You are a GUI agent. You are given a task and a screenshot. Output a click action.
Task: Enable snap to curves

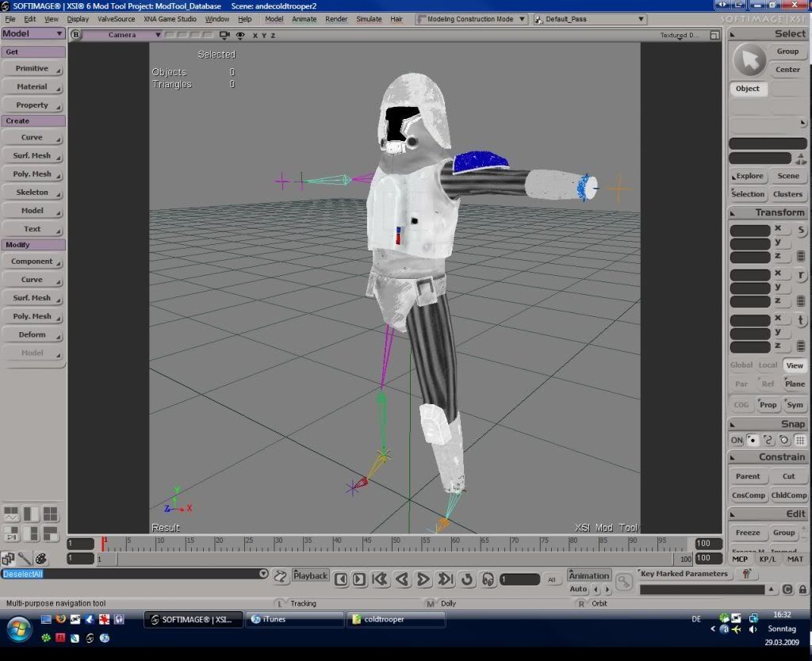[768, 441]
